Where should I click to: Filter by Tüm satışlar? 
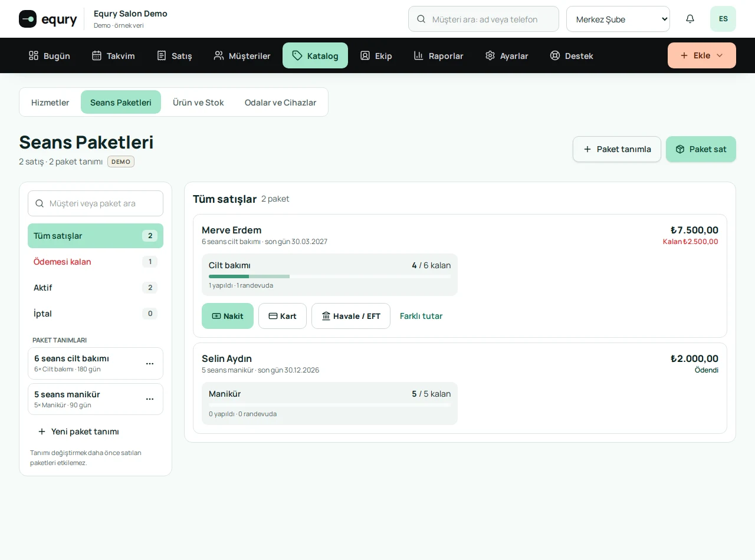point(96,236)
